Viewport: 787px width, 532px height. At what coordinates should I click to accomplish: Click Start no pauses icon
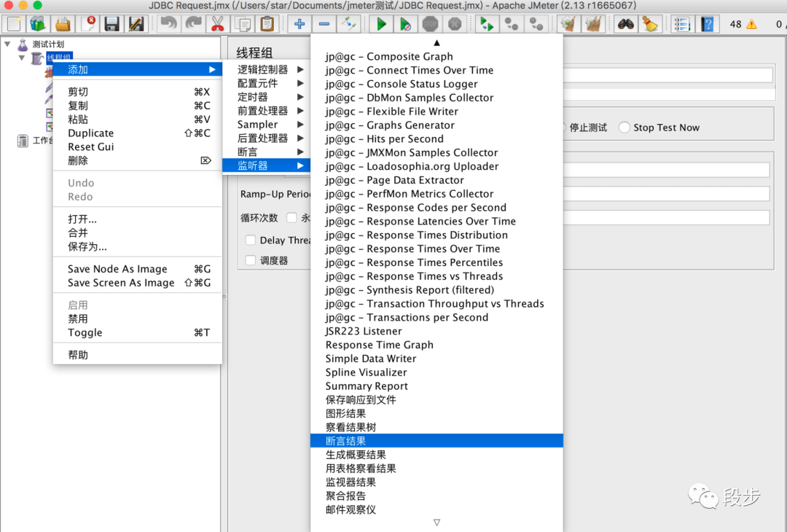(406, 23)
